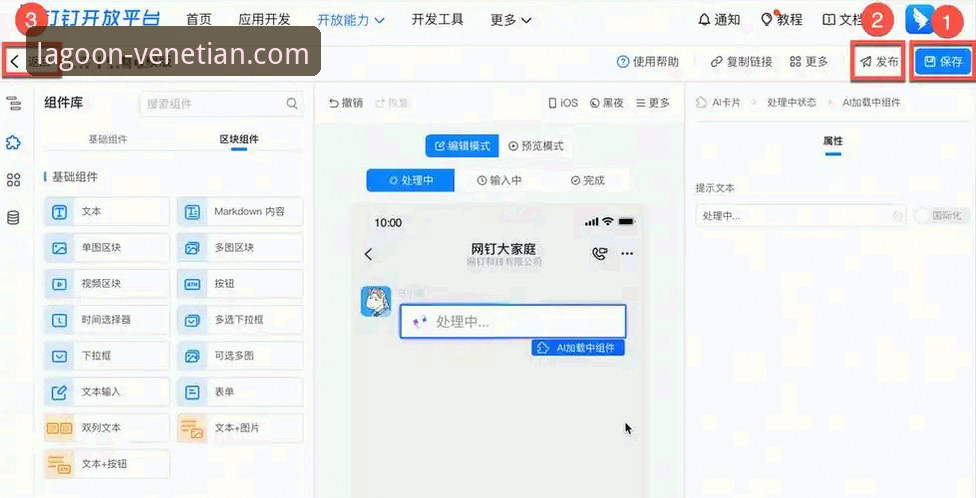Switch preview device to iOS
The height and width of the screenshot is (498, 976).
pos(563,103)
